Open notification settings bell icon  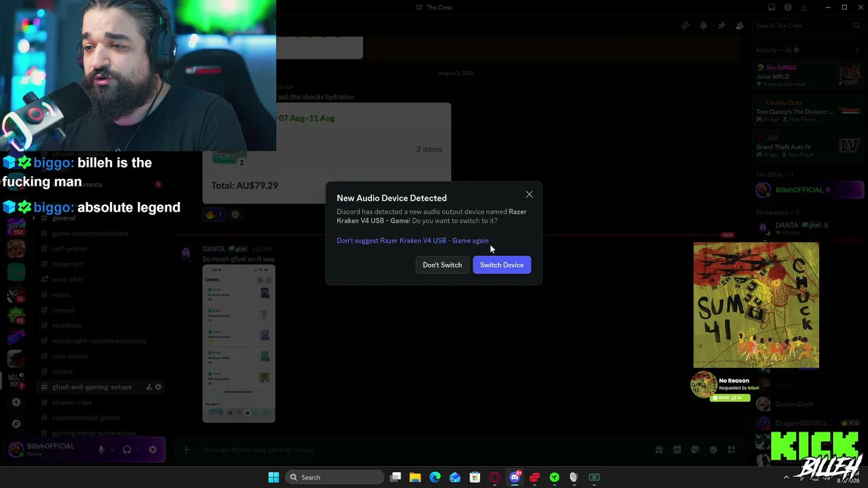coord(703,26)
